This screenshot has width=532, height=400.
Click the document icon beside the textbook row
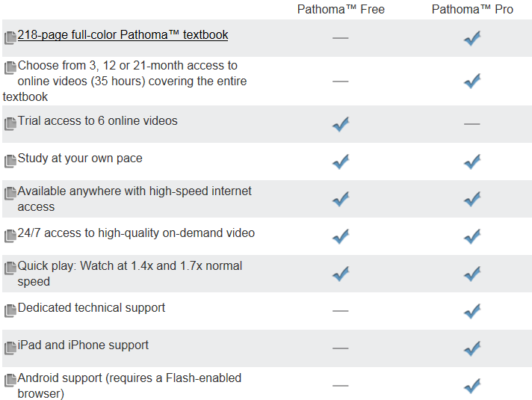10,37
